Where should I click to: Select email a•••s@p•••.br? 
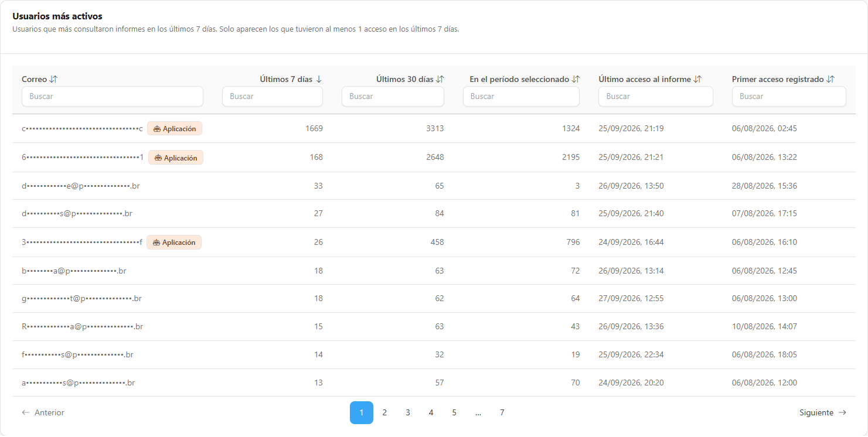tap(79, 383)
